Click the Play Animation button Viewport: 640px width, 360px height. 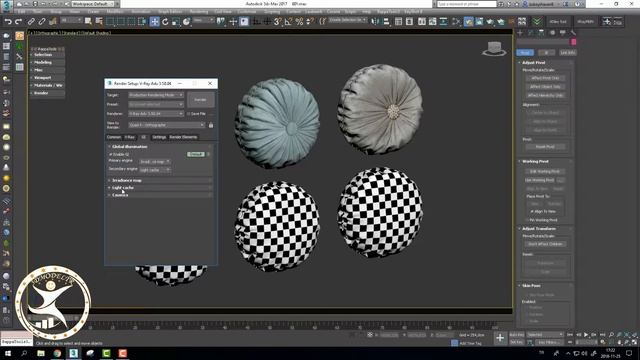[x=586, y=335]
